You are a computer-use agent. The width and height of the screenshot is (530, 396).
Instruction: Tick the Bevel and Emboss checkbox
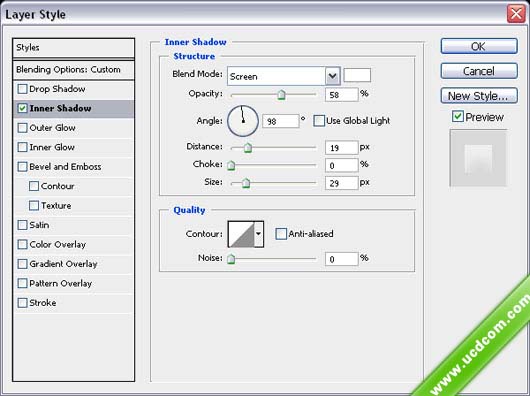click(x=22, y=167)
